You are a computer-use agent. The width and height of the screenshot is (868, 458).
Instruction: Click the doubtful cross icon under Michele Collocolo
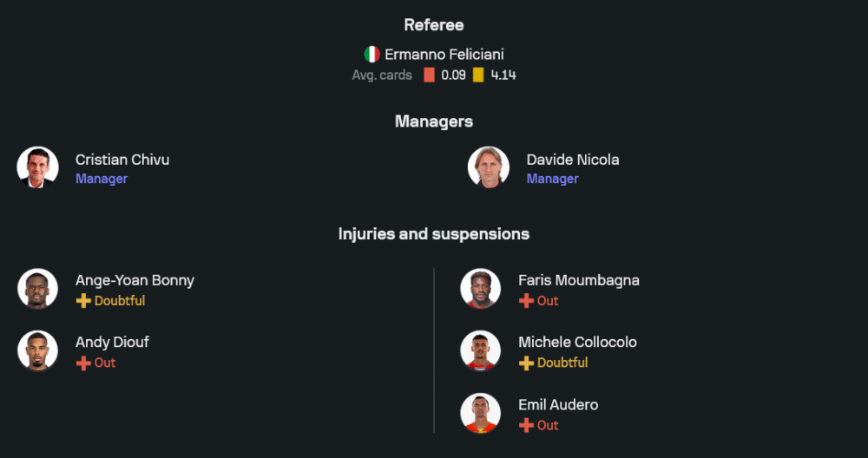pyautogui.click(x=527, y=363)
